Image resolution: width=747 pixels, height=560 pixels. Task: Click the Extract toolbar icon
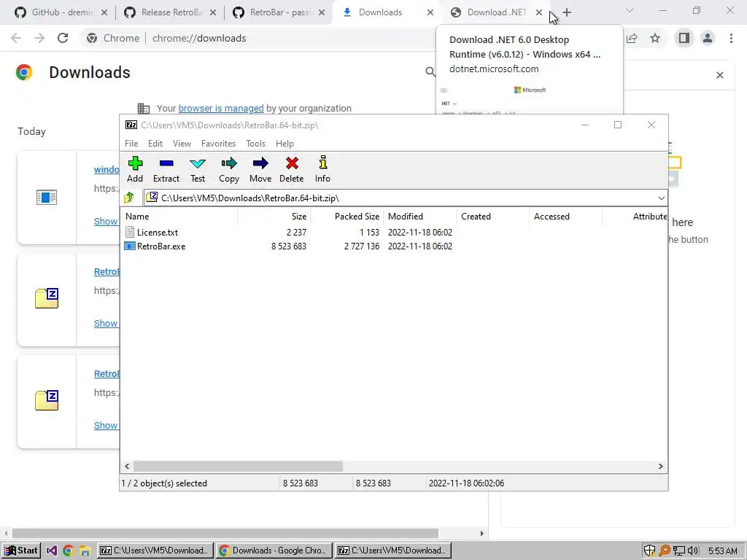point(166,163)
